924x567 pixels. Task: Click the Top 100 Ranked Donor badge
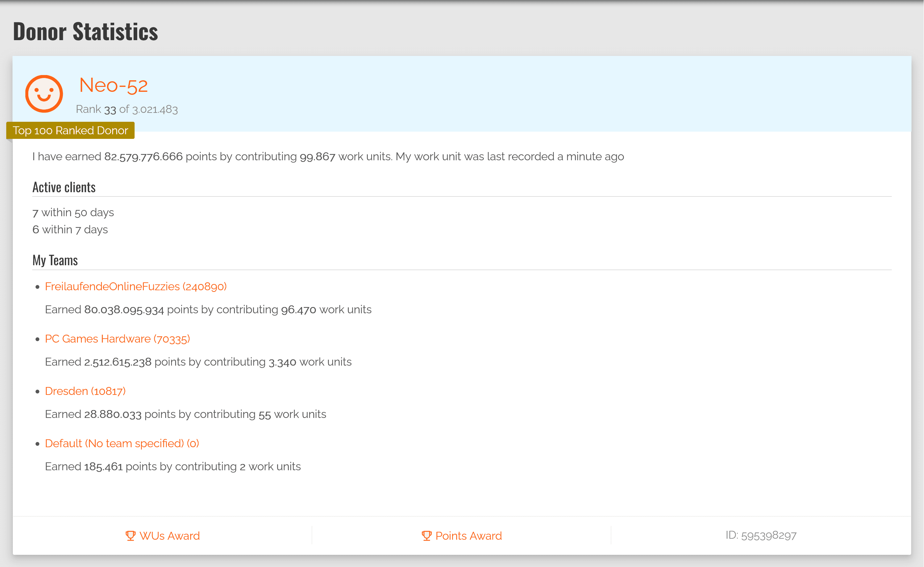(70, 131)
